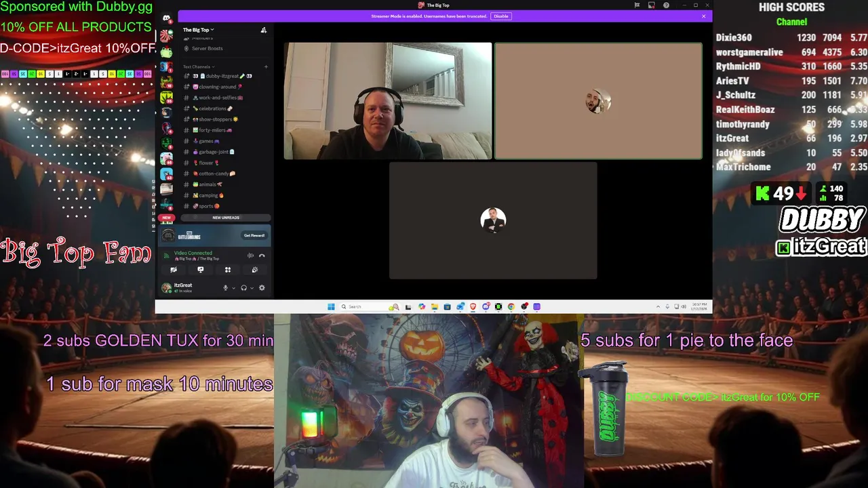868x488 pixels.
Task: Open Discord help question mark icon
Action: pos(666,5)
